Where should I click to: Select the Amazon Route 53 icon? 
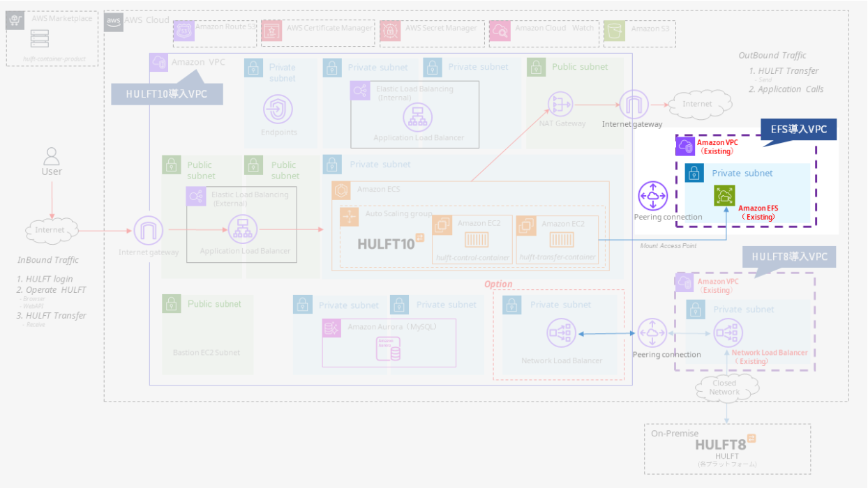tap(184, 30)
